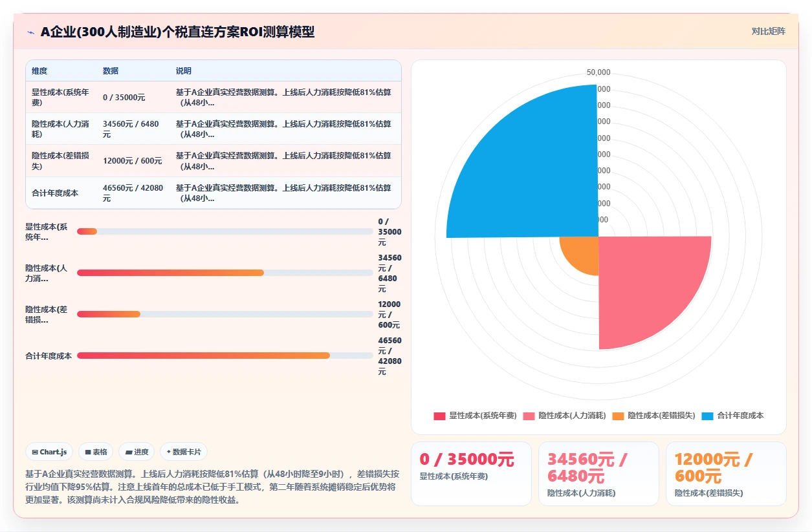The height and width of the screenshot is (532, 812).
Task: Toggle 合计年度成本 legend item
Action: click(732, 416)
